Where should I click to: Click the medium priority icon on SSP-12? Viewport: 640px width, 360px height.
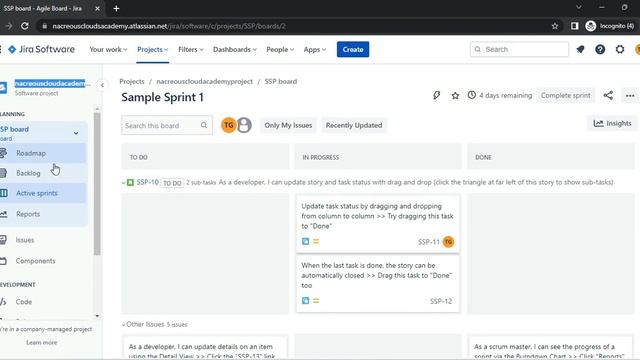(x=316, y=301)
